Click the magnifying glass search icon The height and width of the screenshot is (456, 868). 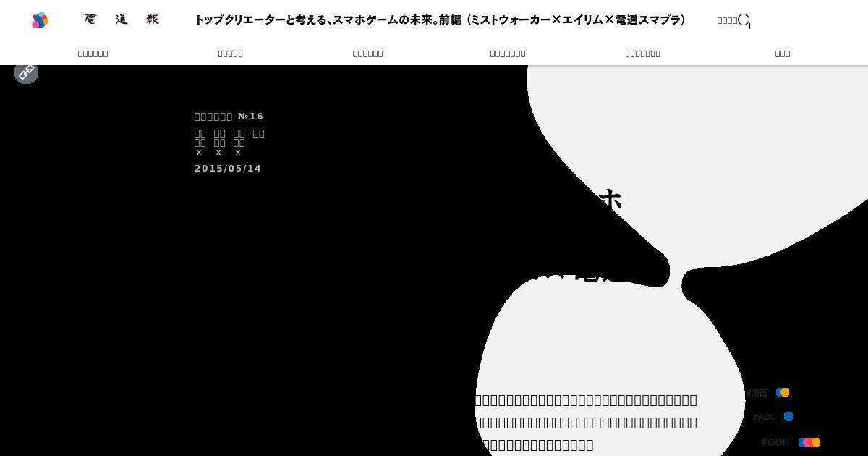coord(744,20)
